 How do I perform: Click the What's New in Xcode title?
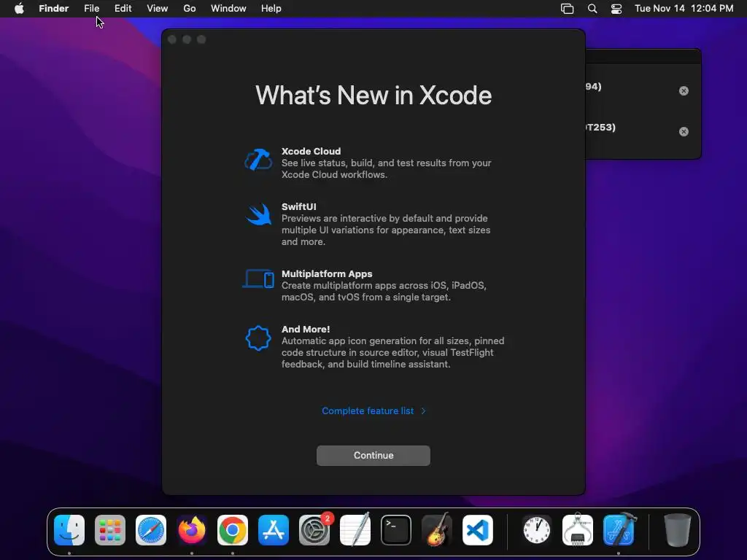click(x=373, y=96)
